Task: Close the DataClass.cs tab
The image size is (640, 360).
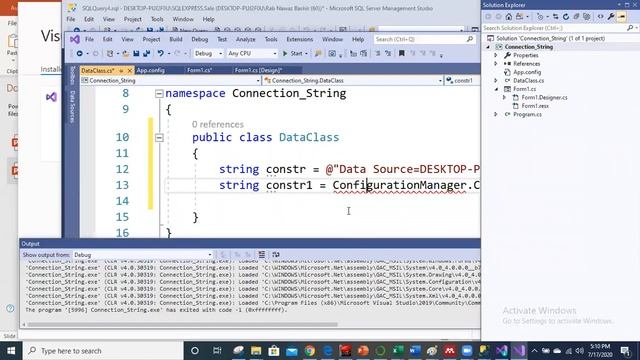Action: pos(130,71)
